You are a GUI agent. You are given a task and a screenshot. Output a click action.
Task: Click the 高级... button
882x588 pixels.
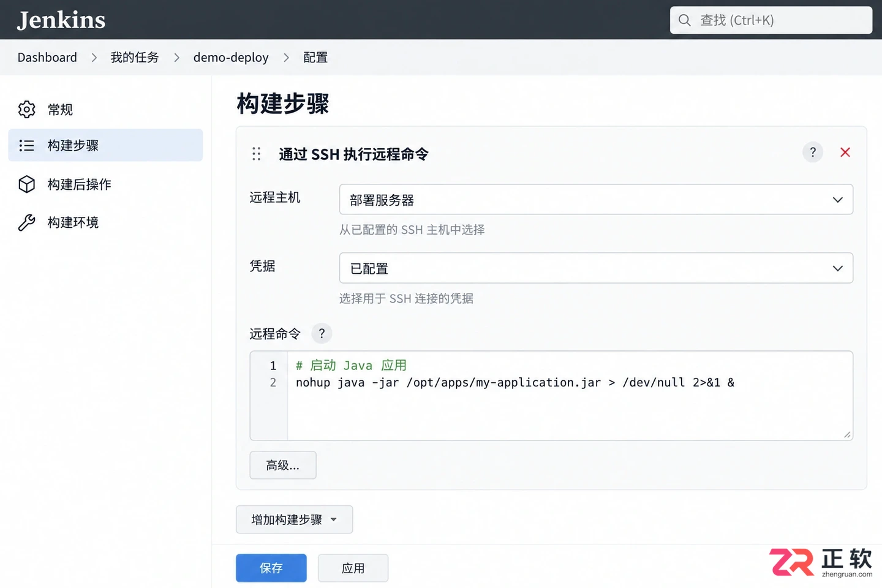(283, 466)
